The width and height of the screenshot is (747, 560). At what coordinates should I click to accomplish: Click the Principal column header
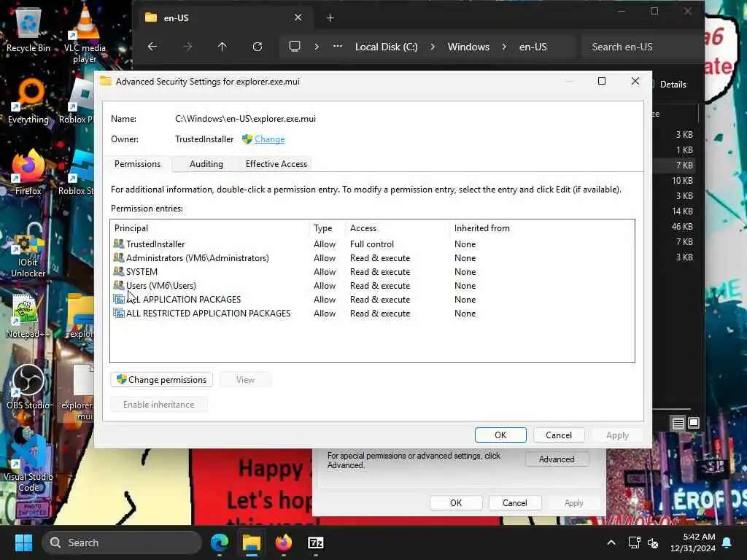coord(209,228)
